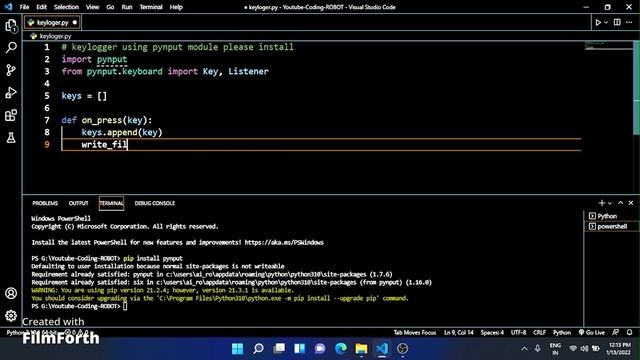The width and height of the screenshot is (640, 360).
Task: Change indentation via Spaces: 4
Action: click(492, 333)
